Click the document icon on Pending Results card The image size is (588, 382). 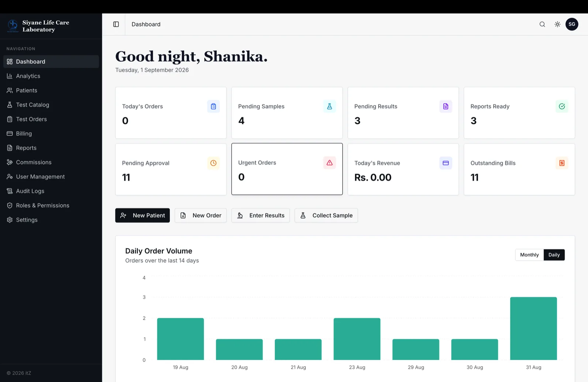tap(446, 107)
